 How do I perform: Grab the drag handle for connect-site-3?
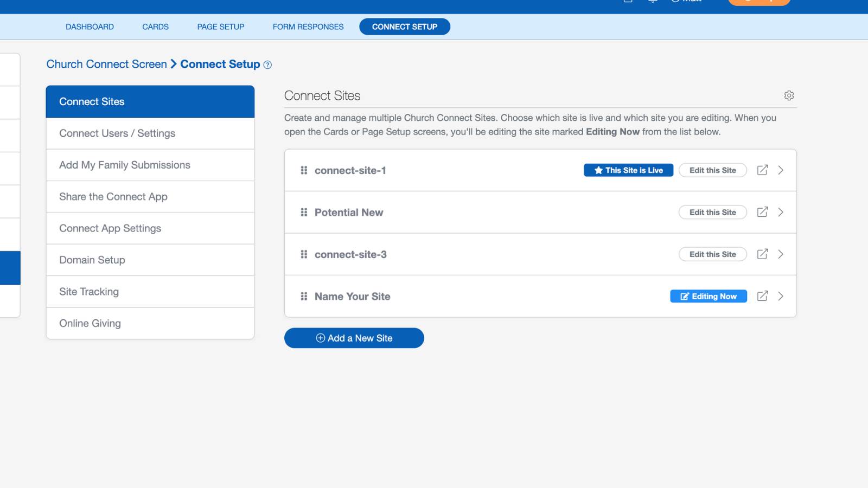(x=304, y=254)
